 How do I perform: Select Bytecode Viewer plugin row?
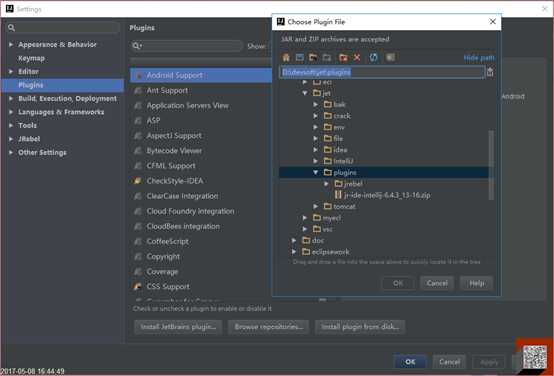[x=201, y=151]
